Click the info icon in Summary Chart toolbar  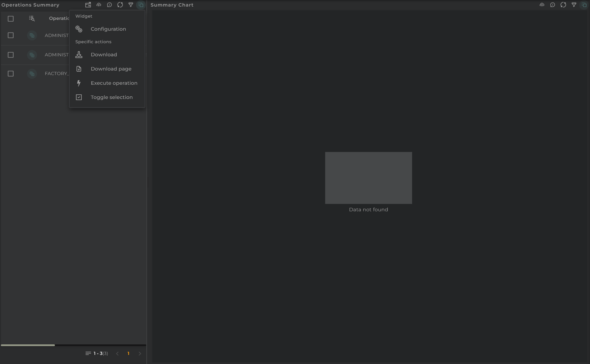coord(552,5)
